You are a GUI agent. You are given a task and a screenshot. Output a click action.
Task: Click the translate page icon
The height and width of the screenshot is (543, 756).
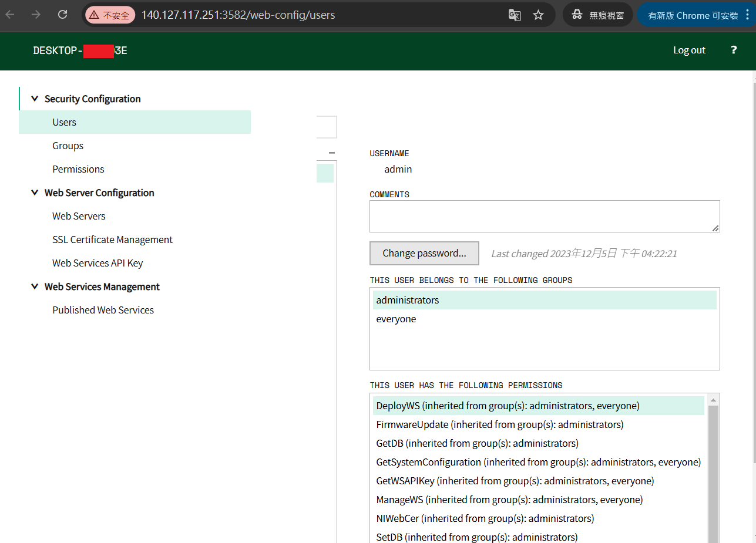515,15
